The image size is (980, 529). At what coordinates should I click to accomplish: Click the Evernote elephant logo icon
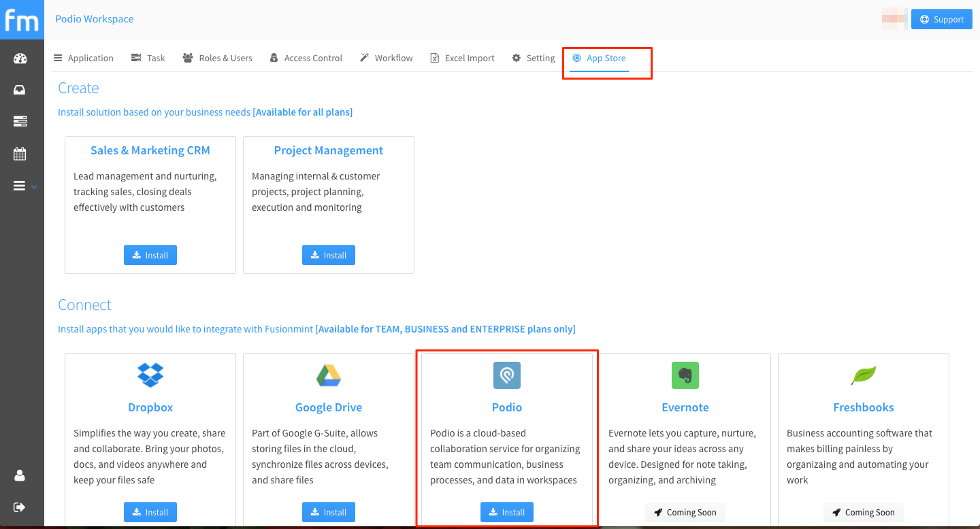(x=685, y=375)
